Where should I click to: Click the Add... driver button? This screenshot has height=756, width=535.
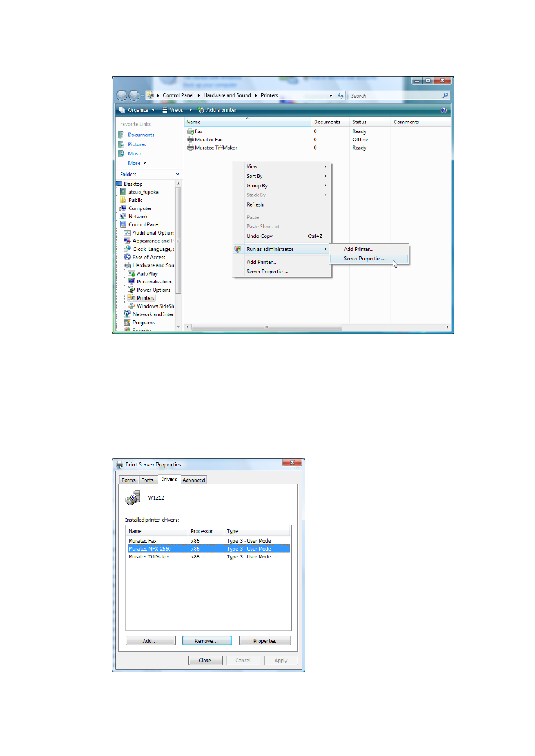coord(150,641)
